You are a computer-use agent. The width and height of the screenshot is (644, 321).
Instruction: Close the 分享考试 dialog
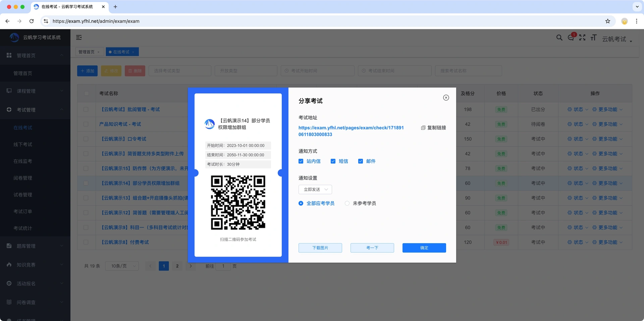tap(446, 98)
